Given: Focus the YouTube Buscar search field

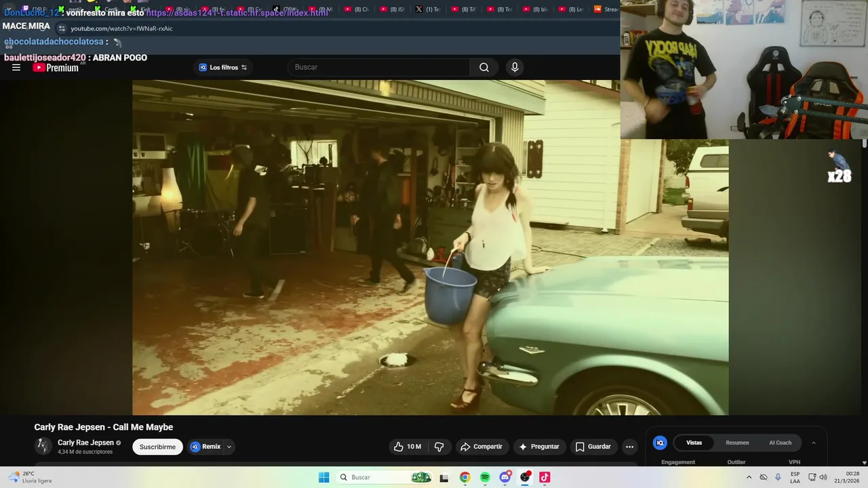Looking at the screenshot, I should 378,67.
